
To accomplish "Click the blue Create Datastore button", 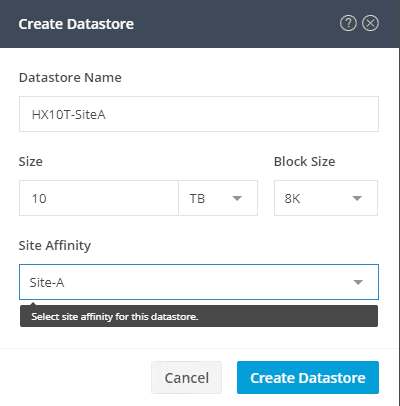I will point(308,377).
